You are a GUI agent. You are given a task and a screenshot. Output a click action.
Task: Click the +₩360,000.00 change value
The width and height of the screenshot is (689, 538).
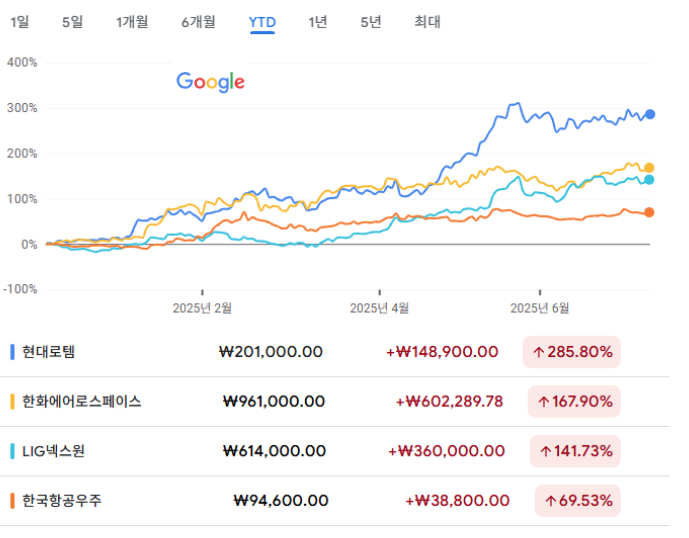pyautogui.click(x=446, y=451)
